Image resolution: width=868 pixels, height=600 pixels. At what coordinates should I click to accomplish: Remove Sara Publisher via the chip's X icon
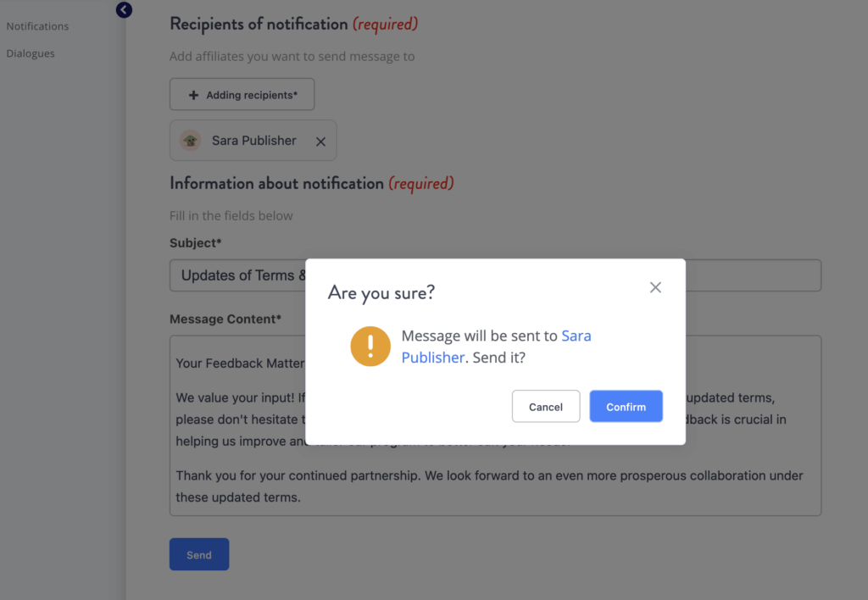coord(320,141)
